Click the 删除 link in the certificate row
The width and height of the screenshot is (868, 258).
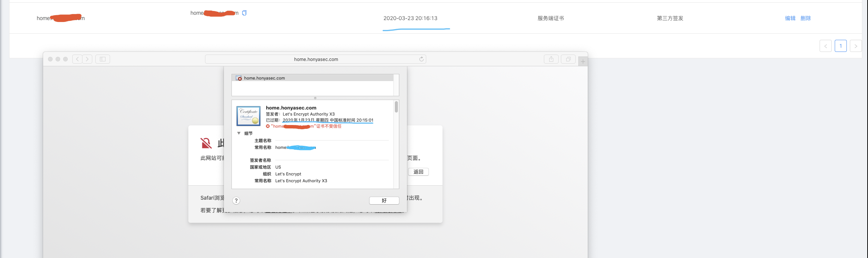[806, 18]
